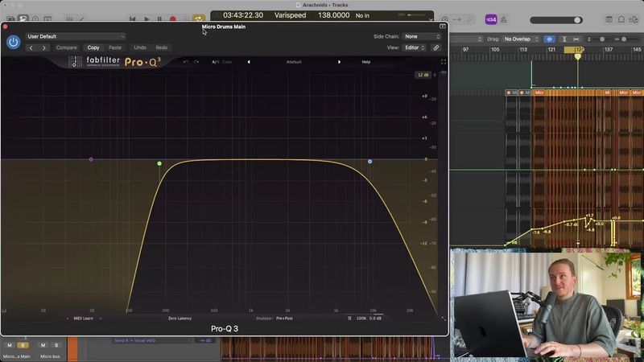Click the Compare button
Screen dimensions: 644x362
[67, 47]
